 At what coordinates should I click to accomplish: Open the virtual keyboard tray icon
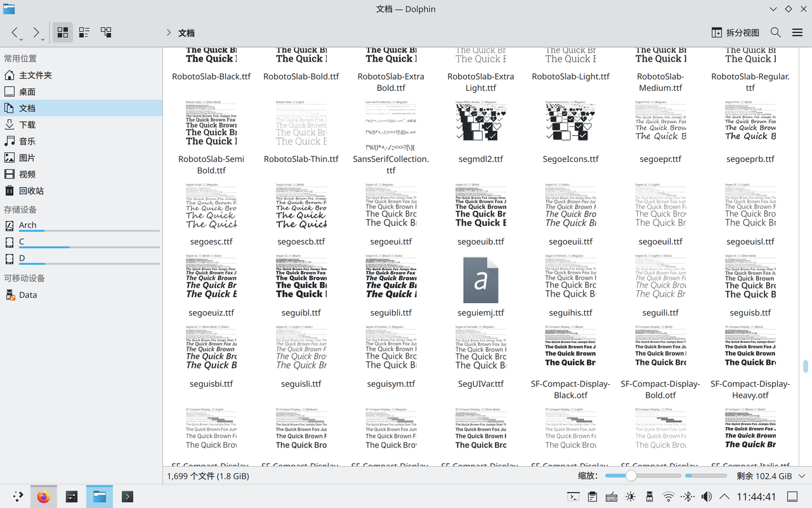[612, 497]
